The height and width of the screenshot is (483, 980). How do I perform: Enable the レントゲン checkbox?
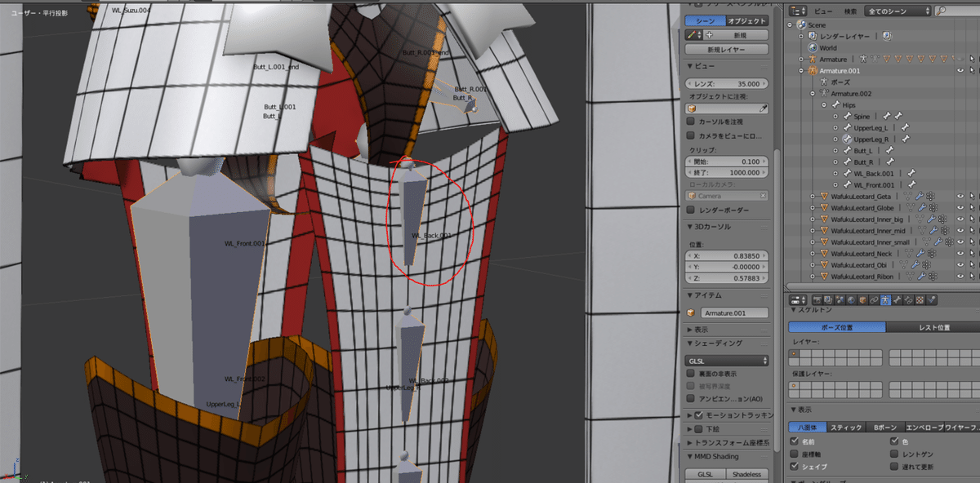click(895, 454)
